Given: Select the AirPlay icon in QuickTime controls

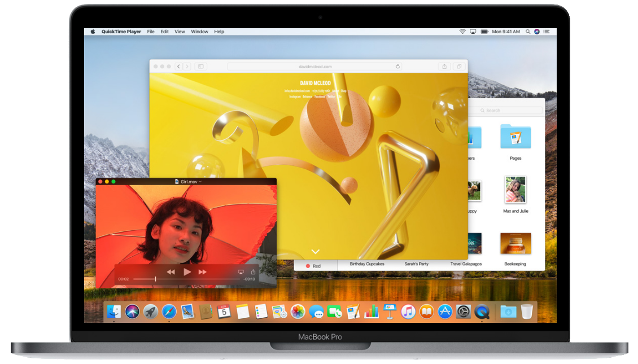Looking at the screenshot, I should 241,271.
